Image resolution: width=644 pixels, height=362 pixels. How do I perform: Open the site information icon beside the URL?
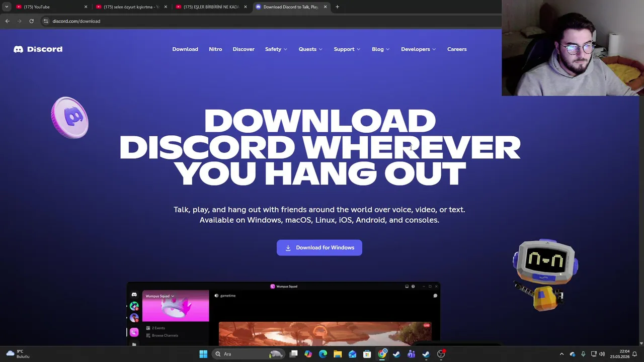pyautogui.click(x=46, y=21)
